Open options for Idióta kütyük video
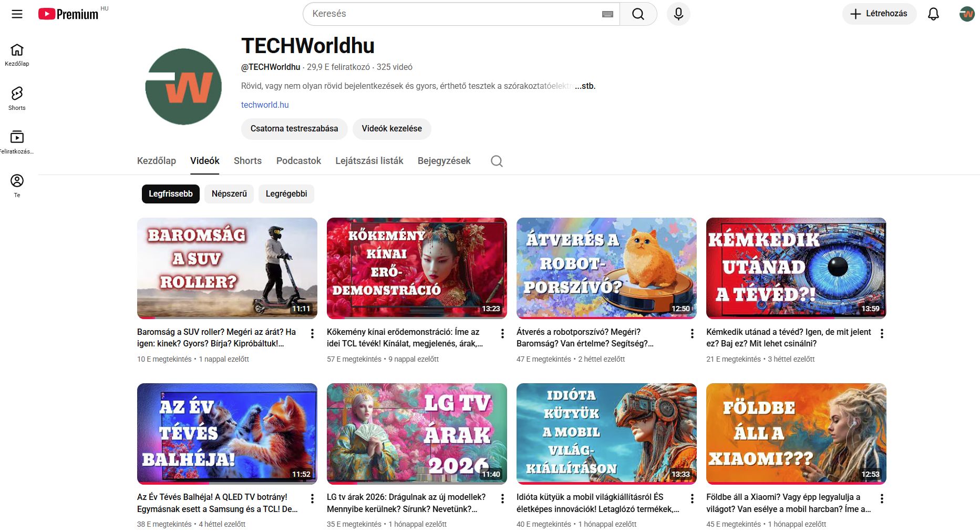This screenshot has width=980, height=532. (692, 498)
